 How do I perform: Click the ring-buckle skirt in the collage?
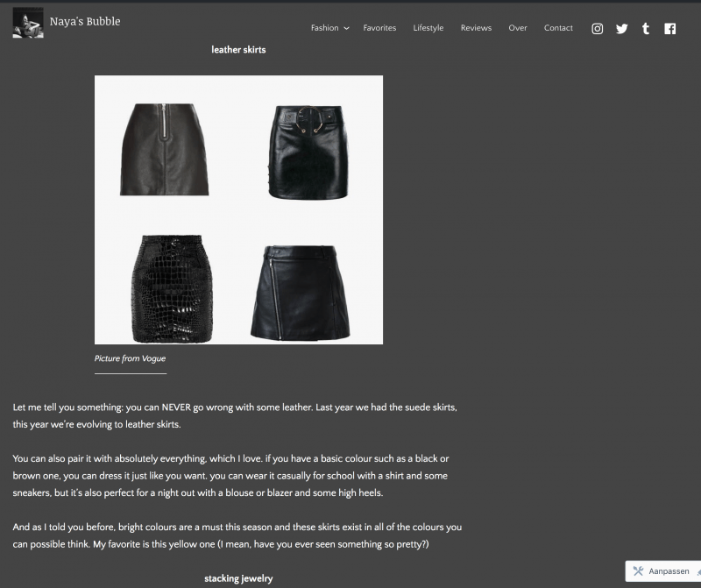click(x=308, y=152)
